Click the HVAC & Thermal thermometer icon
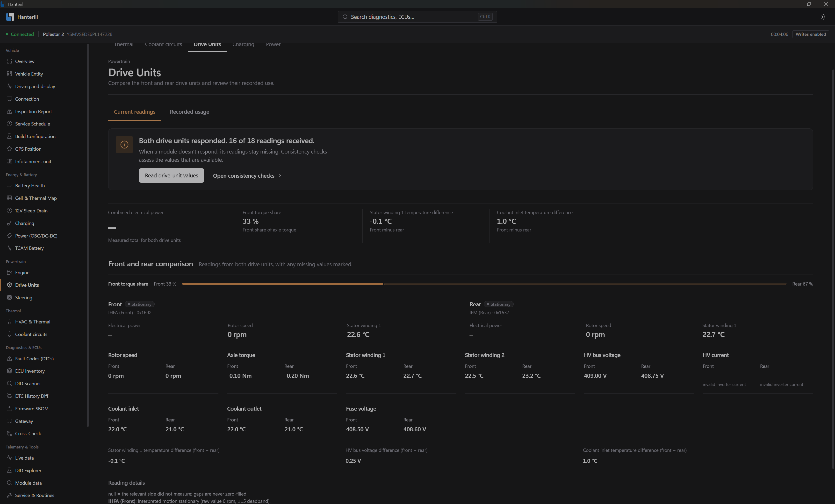835x504 pixels. (x=9, y=322)
